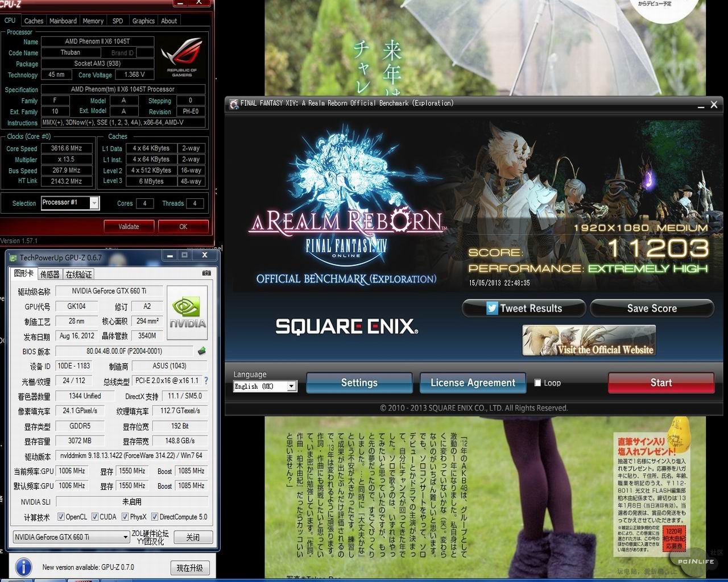Viewport: 728px width, 582px height.
Task: Click the GPU-Z title bar app icon
Action: 13,258
